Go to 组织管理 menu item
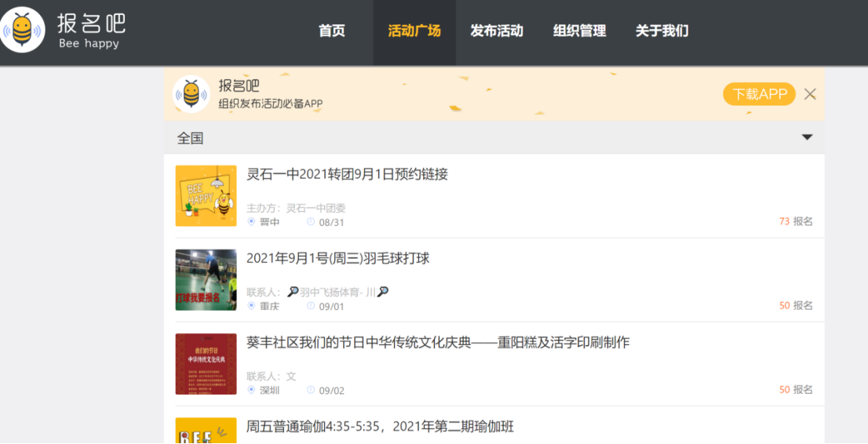This screenshot has height=444, width=868. pos(580,31)
